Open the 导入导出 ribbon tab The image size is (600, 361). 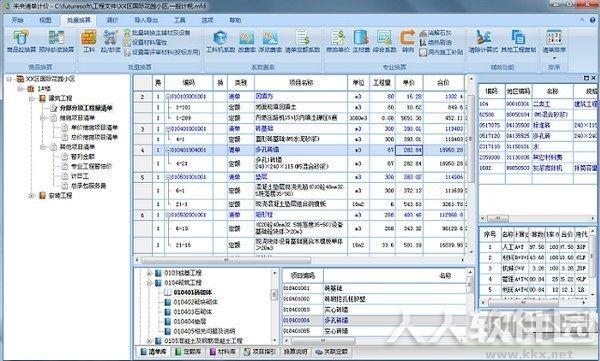tap(146, 20)
